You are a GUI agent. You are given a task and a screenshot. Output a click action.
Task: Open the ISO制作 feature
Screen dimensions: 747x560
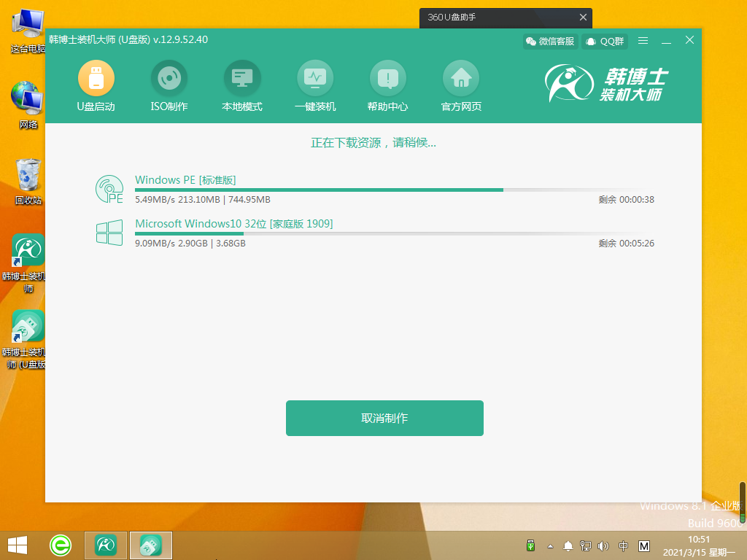click(x=169, y=78)
